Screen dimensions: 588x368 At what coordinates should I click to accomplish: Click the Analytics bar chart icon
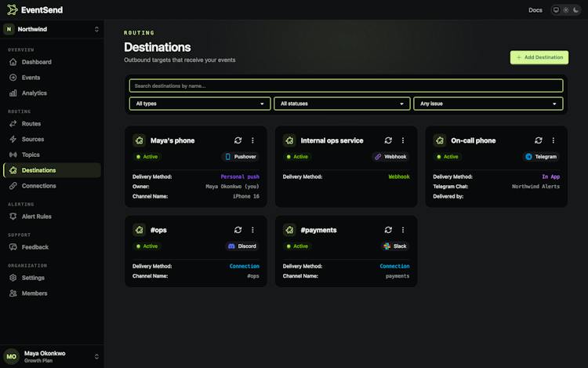coord(13,93)
